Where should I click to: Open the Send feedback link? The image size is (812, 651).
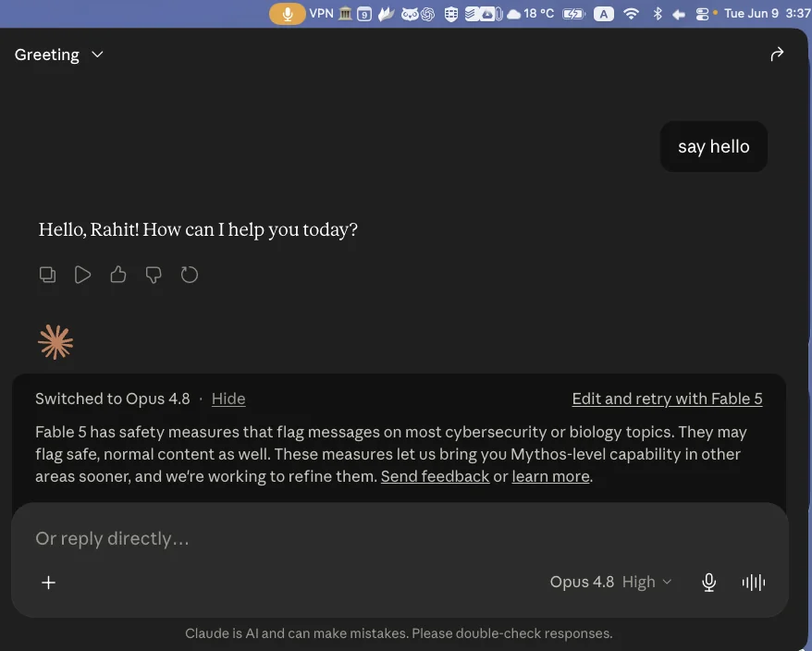(x=435, y=476)
